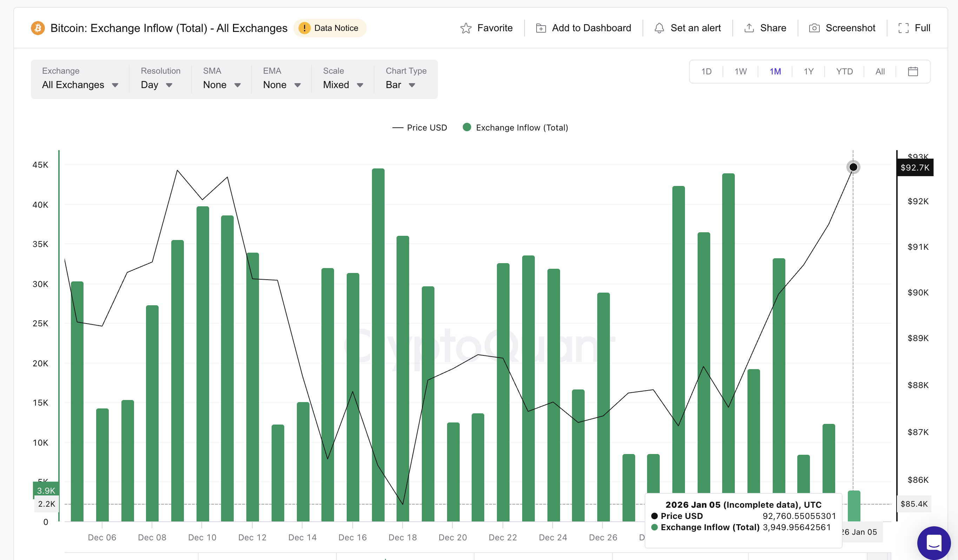Open the Favorite star to bookmark chart

[x=488, y=28]
